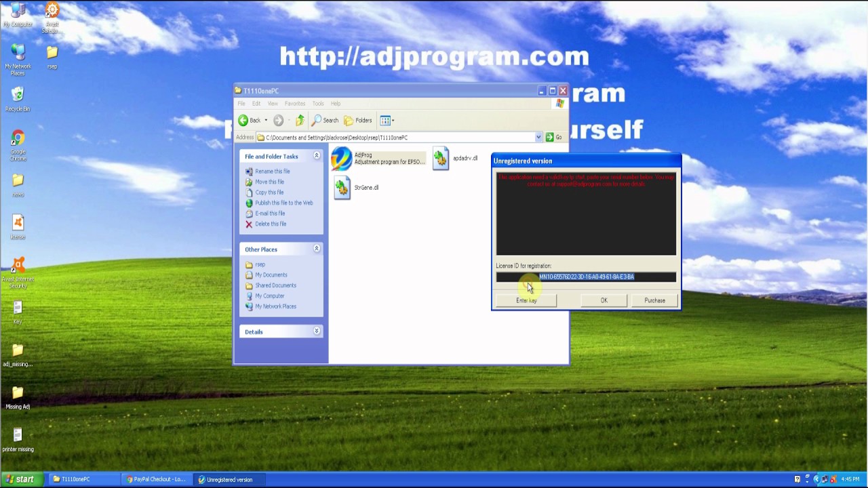Open the View menu in Explorer
Image resolution: width=868 pixels, height=488 pixels.
point(273,104)
